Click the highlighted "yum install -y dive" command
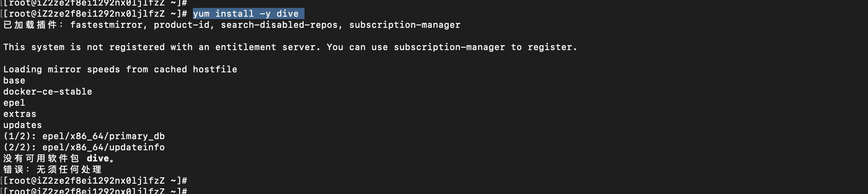The image size is (868, 194). pyautogui.click(x=246, y=14)
